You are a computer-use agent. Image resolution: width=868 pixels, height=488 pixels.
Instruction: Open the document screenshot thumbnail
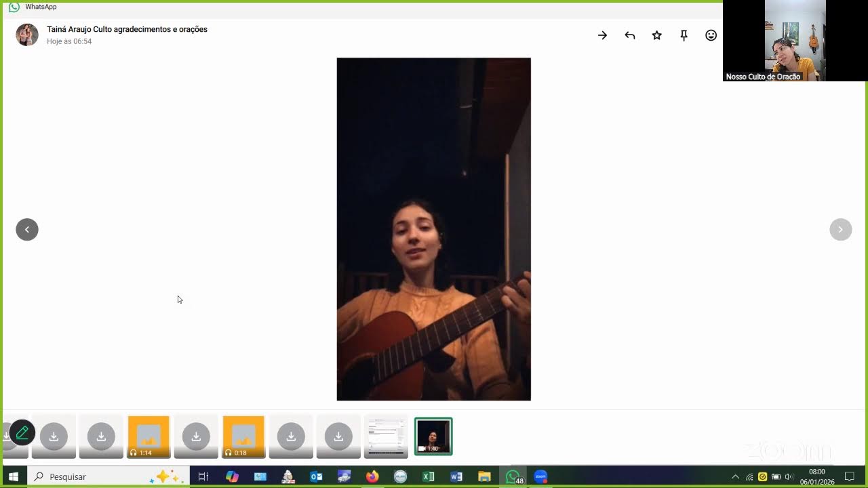point(386,436)
